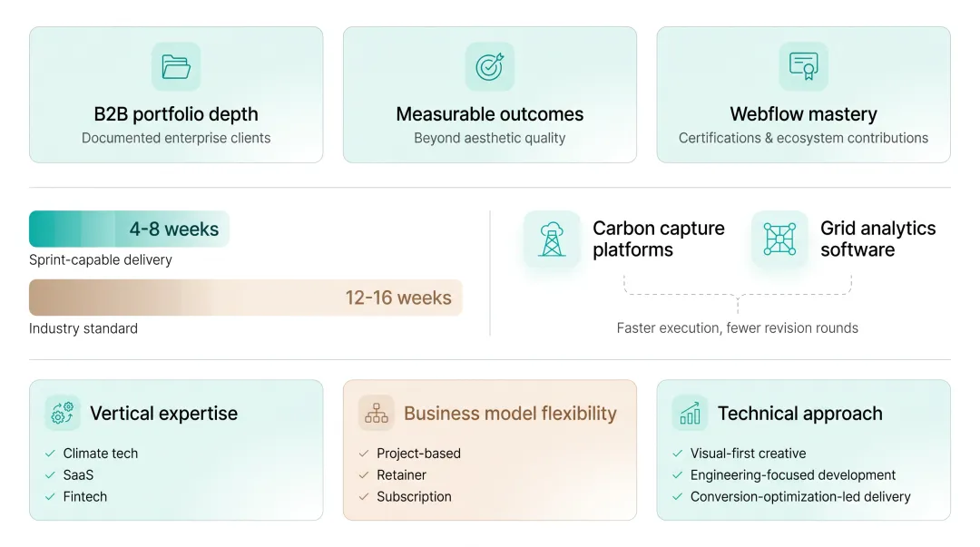Click the checkmark next to Retainer
The height and width of the screenshot is (547, 980).
tap(365, 475)
